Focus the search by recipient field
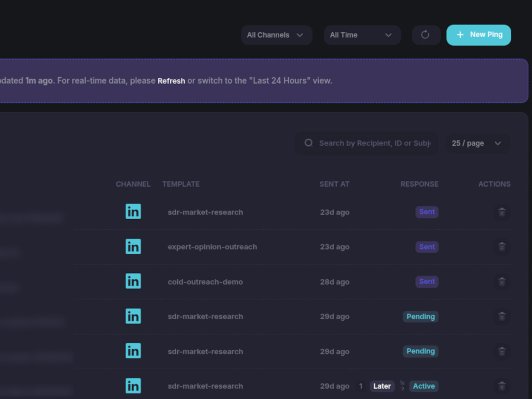This screenshot has width=532, height=399. pos(367,143)
